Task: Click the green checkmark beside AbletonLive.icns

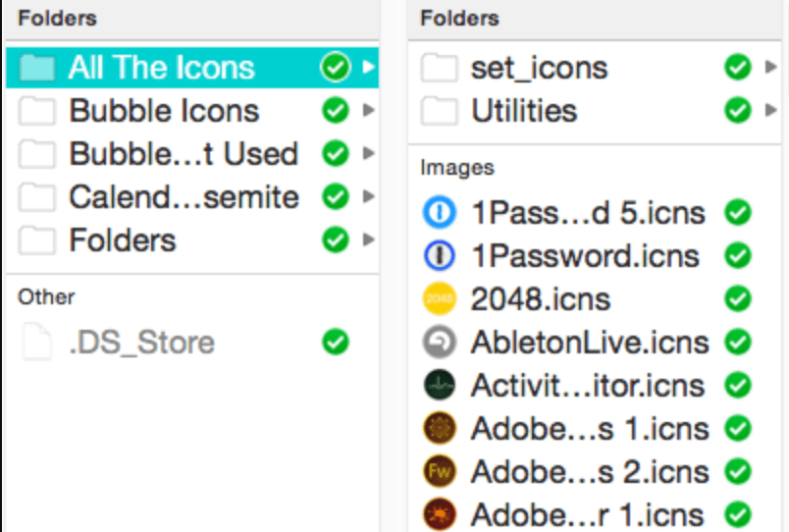Action: pyautogui.click(x=737, y=342)
